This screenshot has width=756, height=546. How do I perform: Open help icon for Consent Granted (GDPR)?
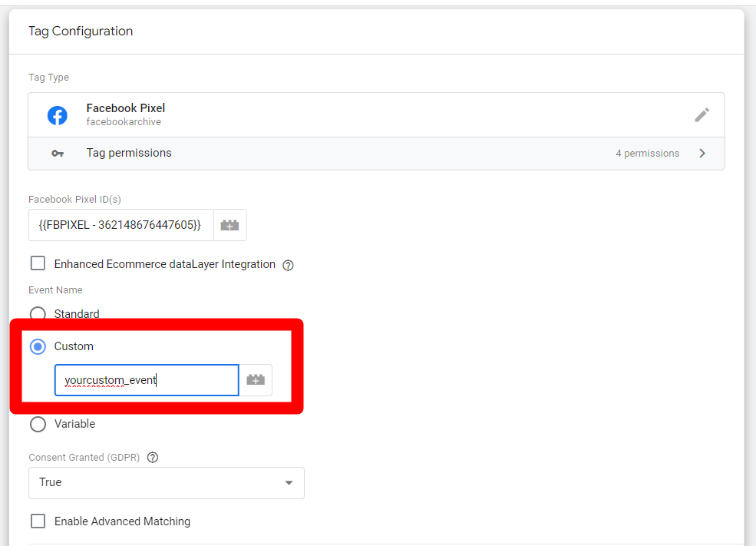point(153,457)
